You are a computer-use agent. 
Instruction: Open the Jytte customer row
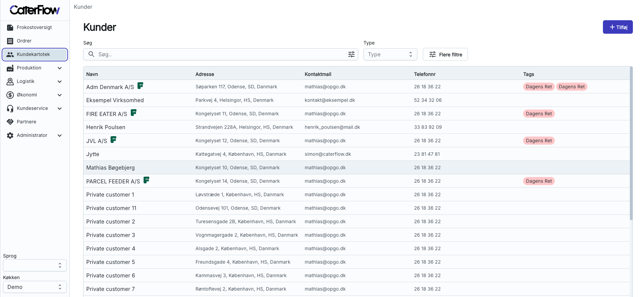click(x=357, y=154)
